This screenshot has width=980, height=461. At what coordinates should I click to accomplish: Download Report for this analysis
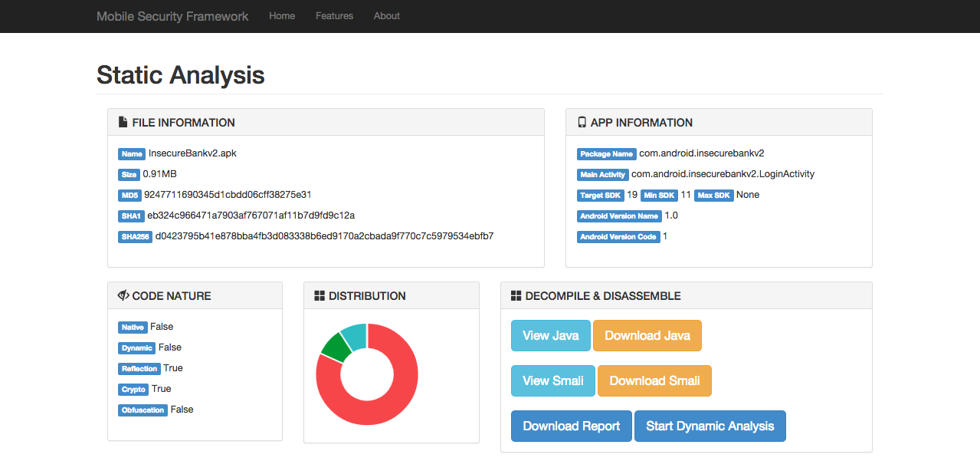click(571, 426)
